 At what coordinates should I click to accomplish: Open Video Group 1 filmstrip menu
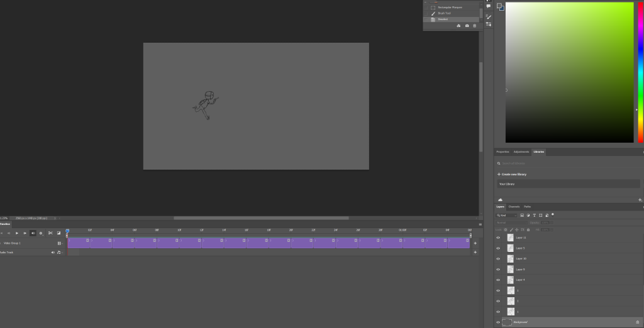tap(59, 243)
